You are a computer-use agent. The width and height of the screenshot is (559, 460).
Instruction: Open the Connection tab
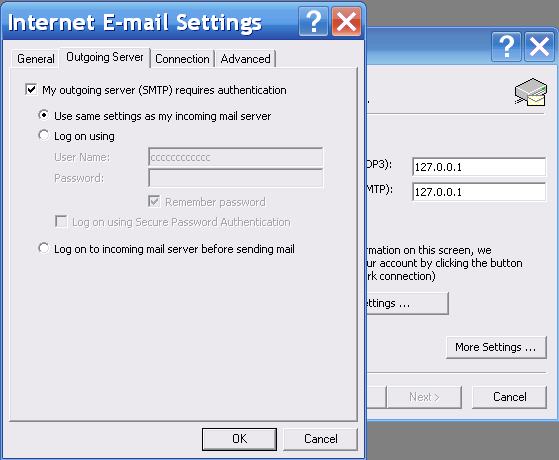pos(182,59)
